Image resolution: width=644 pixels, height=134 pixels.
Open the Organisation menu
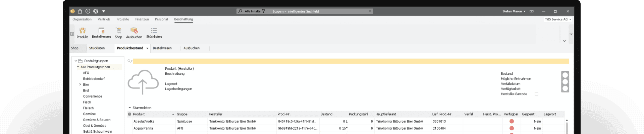82,19
